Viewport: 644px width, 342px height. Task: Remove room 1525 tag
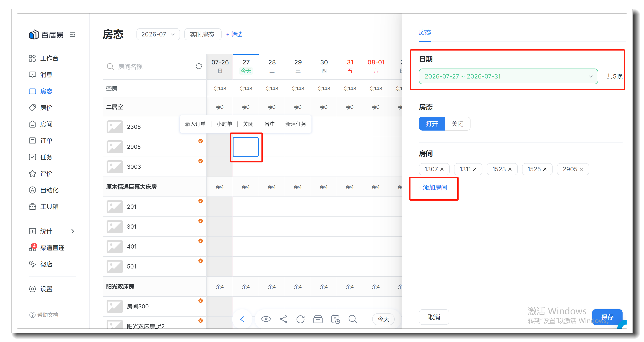tap(545, 169)
